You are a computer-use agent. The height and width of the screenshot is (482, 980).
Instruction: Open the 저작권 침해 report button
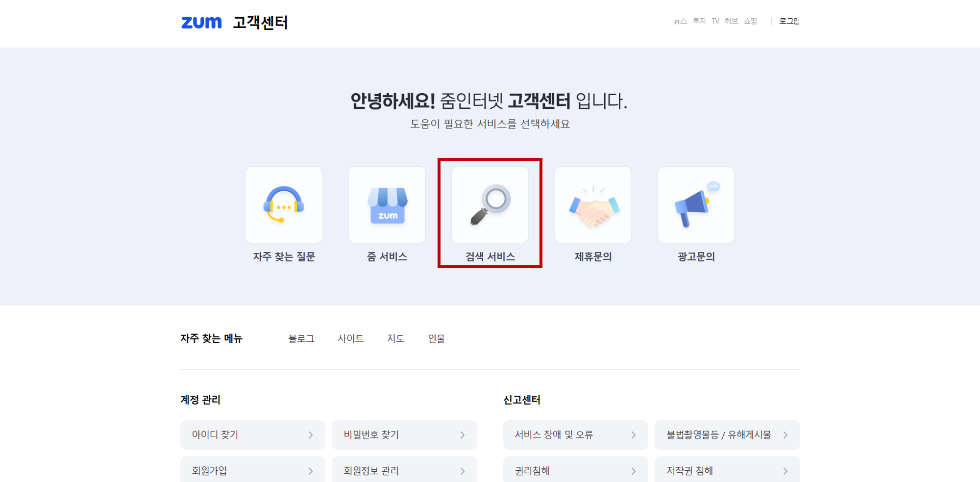[x=727, y=470]
